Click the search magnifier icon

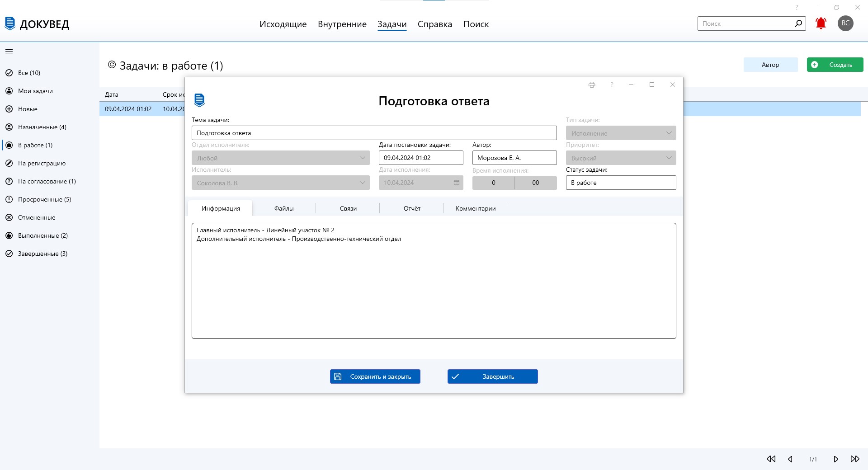pos(798,23)
